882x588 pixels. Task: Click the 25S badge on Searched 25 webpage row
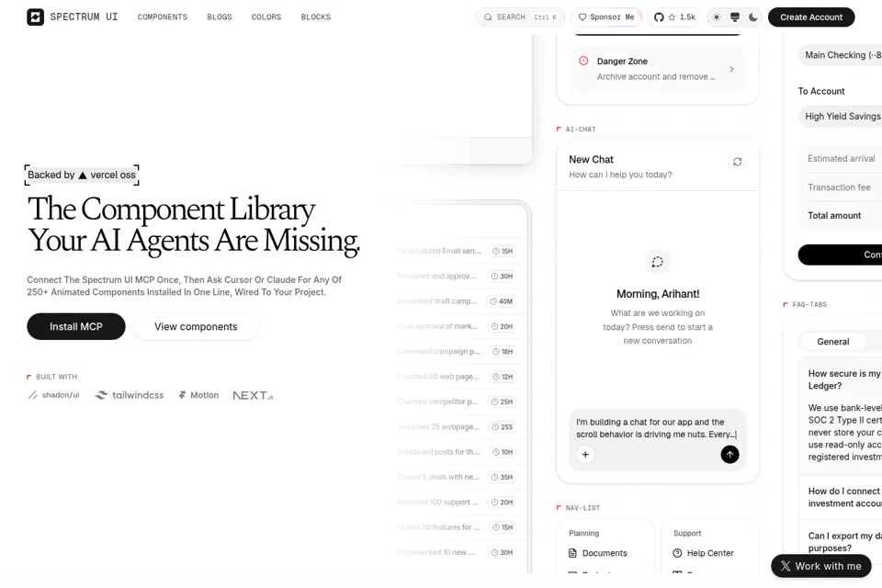point(502,427)
